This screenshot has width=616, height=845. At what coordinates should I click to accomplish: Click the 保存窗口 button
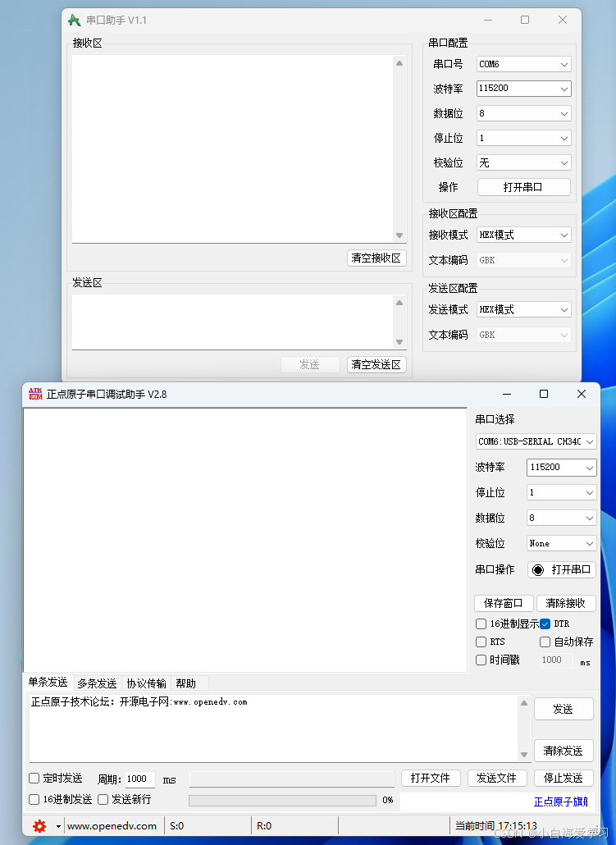point(504,603)
